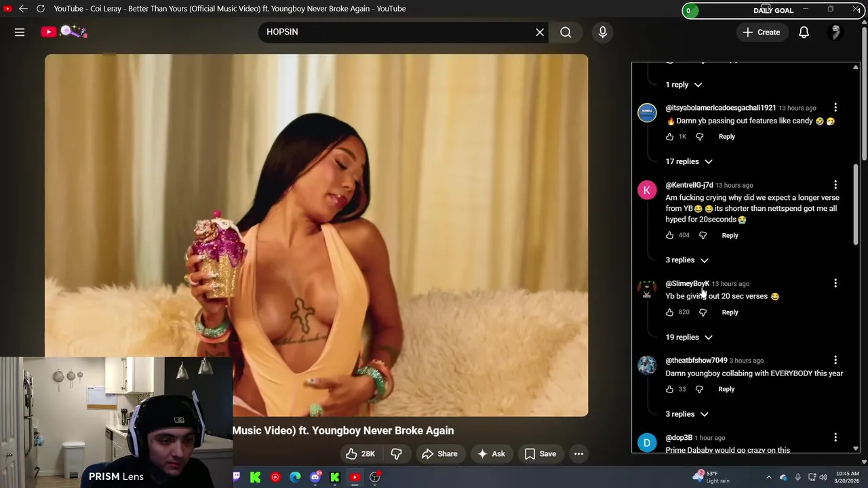
Task: Expand 17 replies under yb passing out features
Action: click(x=689, y=161)
